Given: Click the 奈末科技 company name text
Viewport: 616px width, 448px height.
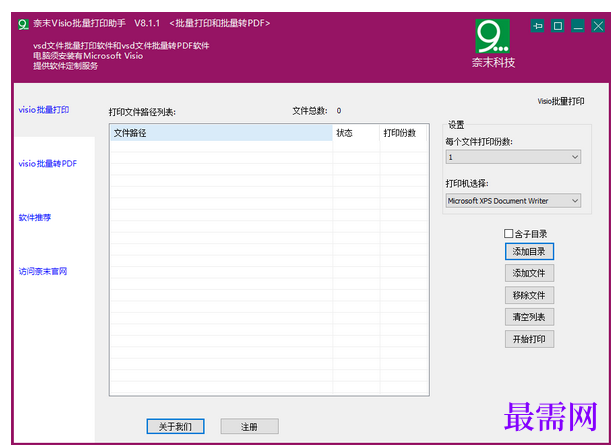Looking at the screenshot, I should pos(493,62).
